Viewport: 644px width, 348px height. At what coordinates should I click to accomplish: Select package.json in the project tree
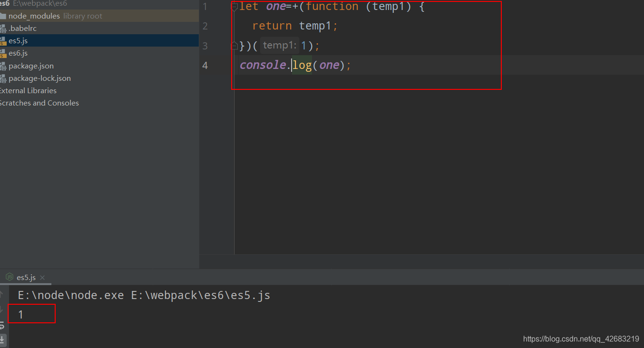click(99, 66)
